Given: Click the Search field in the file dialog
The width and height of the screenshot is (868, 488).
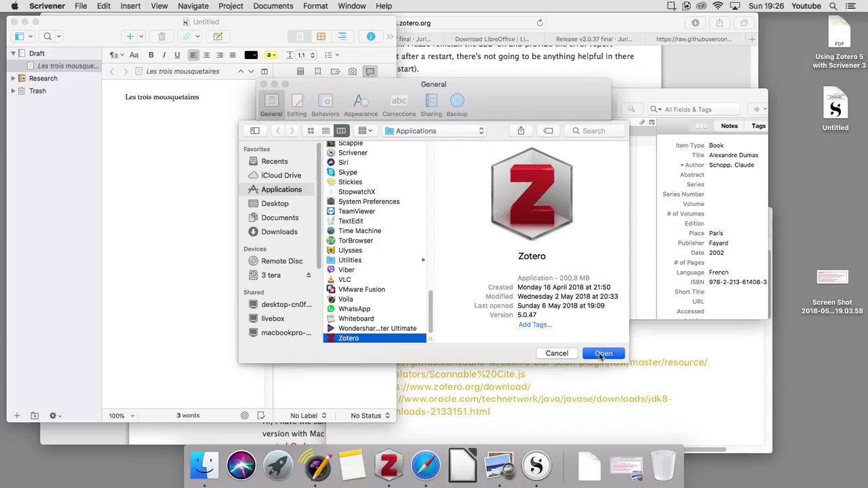Looking at the screenshot, I should tap(595, 131).
